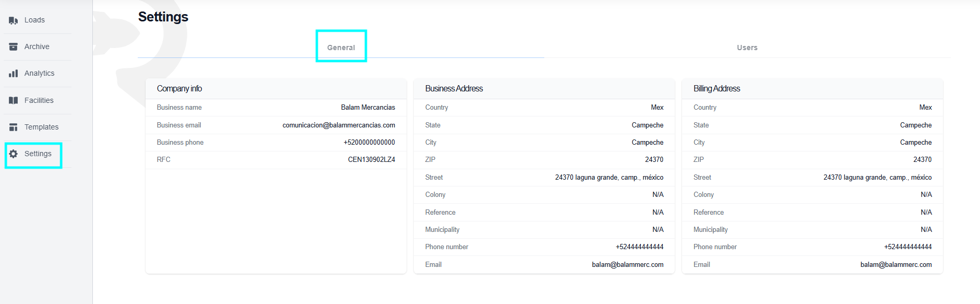Viewport: 980px width, 304px height.
Task: Click Billing Address Municipality N/A value
Action: [926, 230]
